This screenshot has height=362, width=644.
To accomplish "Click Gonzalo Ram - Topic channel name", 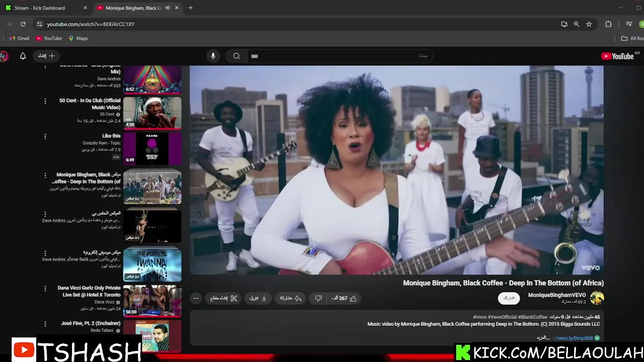I will (x=102, y=143).
